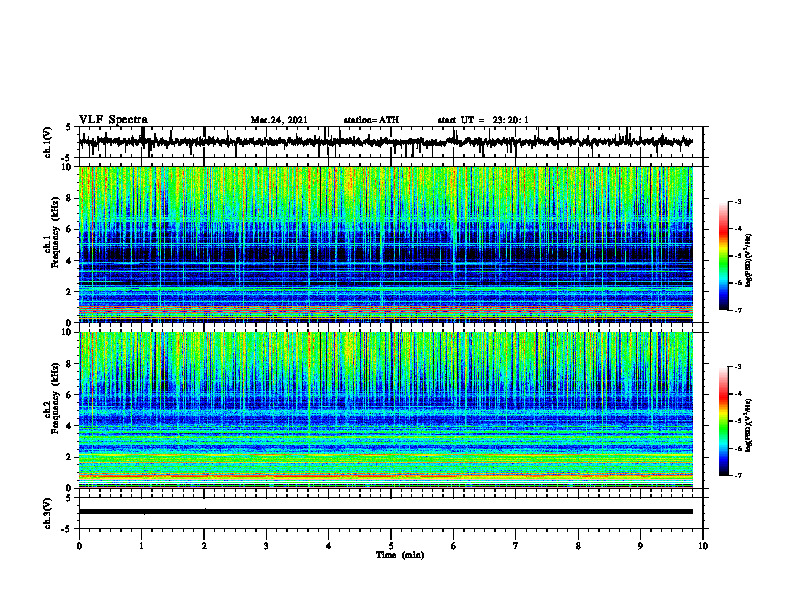The height and width of the screenshot is (612, 792).
Task: Click the "-5" lower tick of ch.3(V) axis
Action: coord(67,529)
